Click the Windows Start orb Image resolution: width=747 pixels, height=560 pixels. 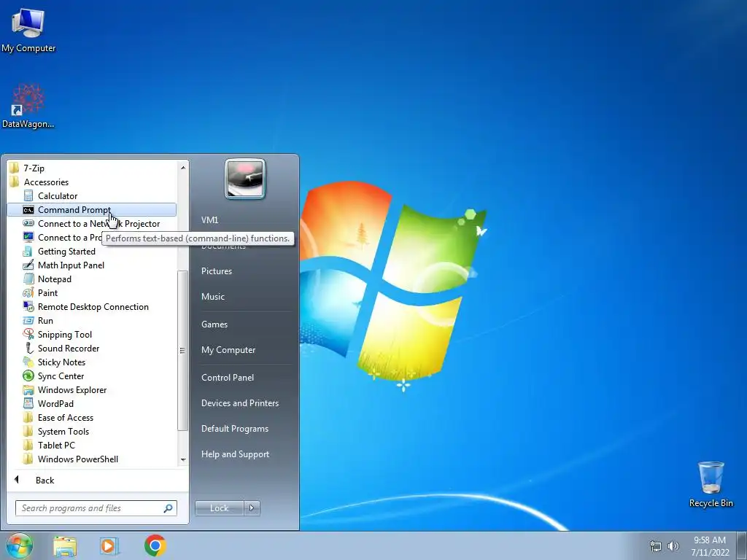click(19, 545)
